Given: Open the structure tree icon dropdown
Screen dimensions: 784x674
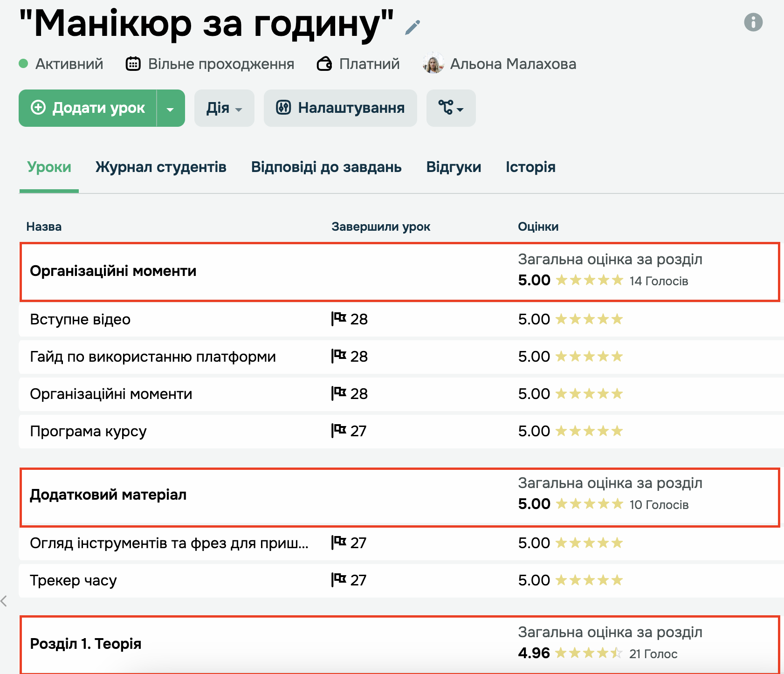Looking at the screenshot, I should point(451,109).
